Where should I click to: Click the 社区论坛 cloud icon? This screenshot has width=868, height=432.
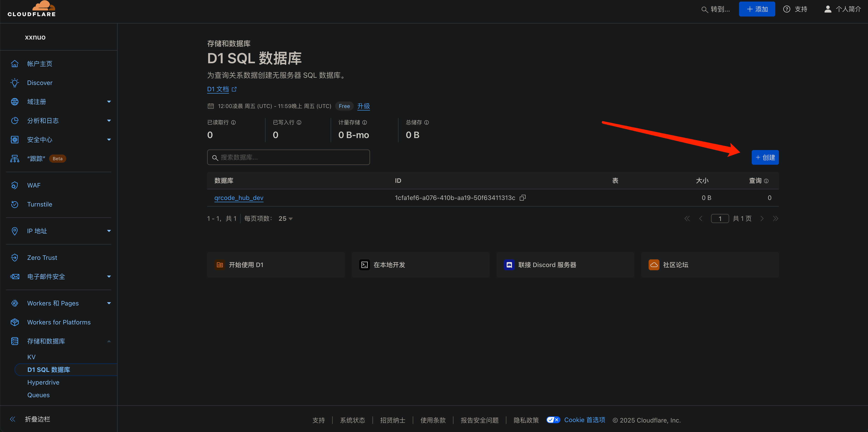(x=654, y=265)
